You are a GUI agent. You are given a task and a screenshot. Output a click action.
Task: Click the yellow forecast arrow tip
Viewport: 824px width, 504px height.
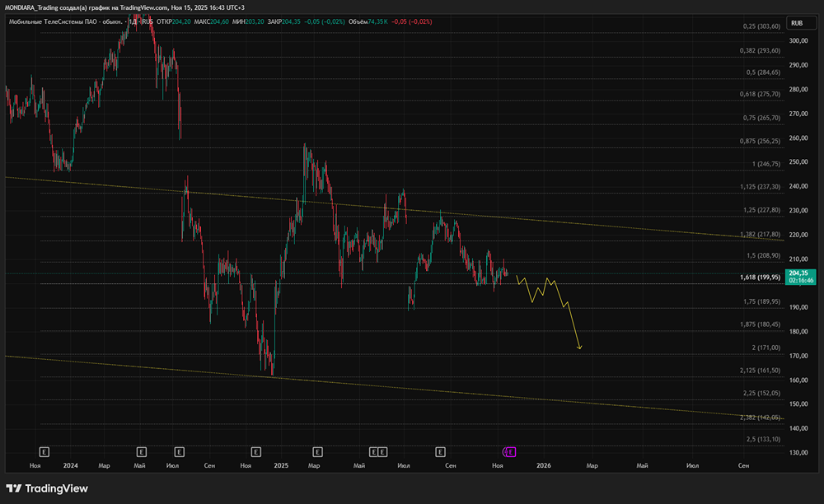point(580,349)
